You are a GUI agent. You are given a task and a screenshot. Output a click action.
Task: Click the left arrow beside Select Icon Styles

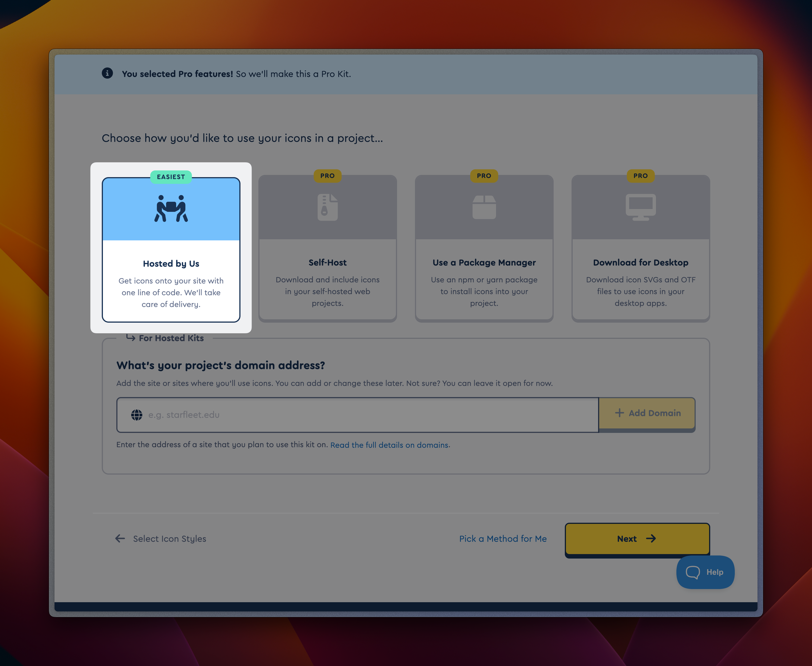tap(120, 539)
